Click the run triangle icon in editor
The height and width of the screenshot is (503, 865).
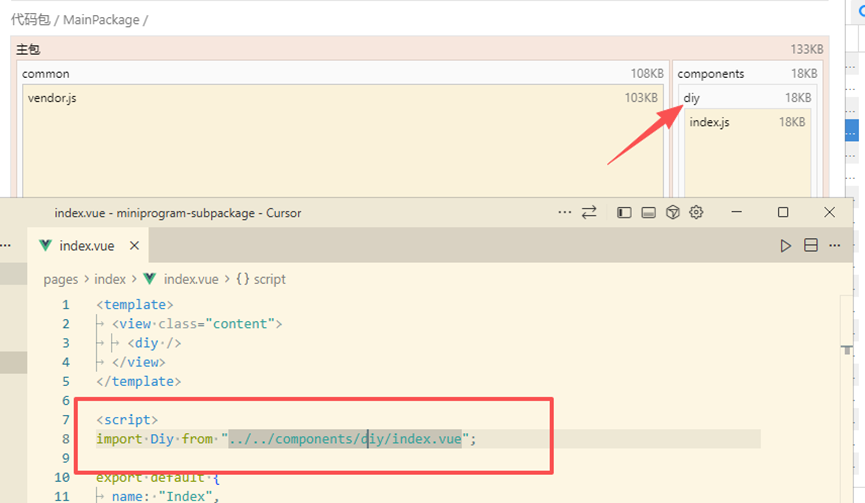(x=786, y=246)
